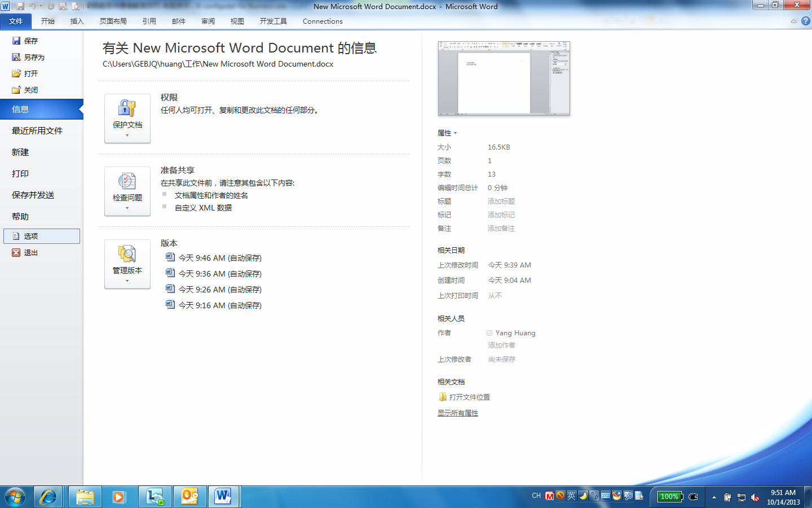Switch to the 开始 ribbon tab

tap(48, 21)
